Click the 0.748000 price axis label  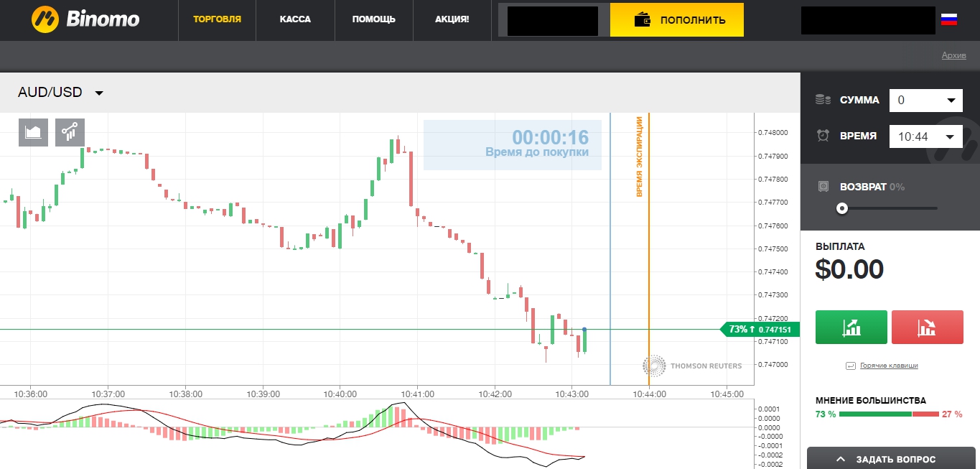pos(773,133)
